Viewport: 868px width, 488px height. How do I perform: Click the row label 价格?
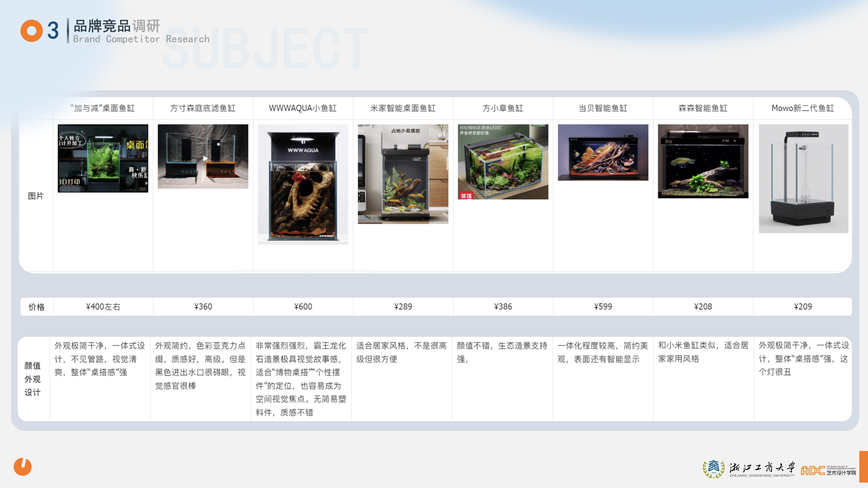pyautogui.click(x=36, y=307)
